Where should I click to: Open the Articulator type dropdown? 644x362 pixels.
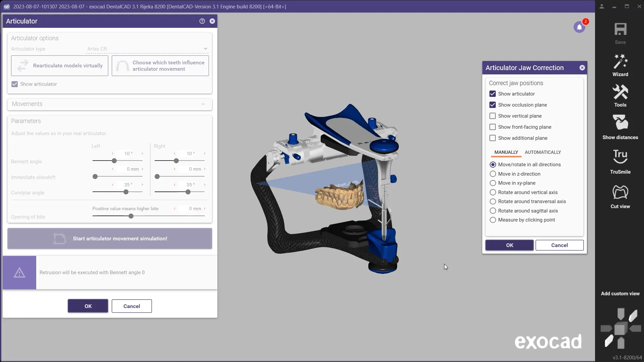tap(147, 49)
